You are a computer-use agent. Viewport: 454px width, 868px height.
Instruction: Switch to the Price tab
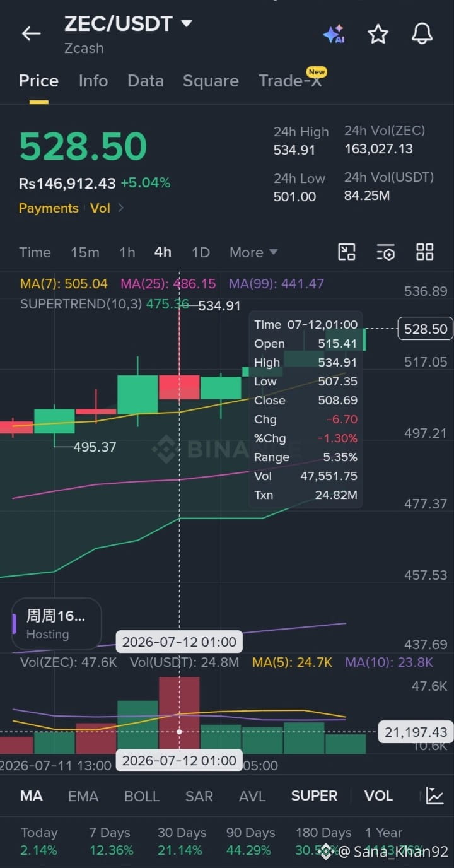(x=38, y=81)
